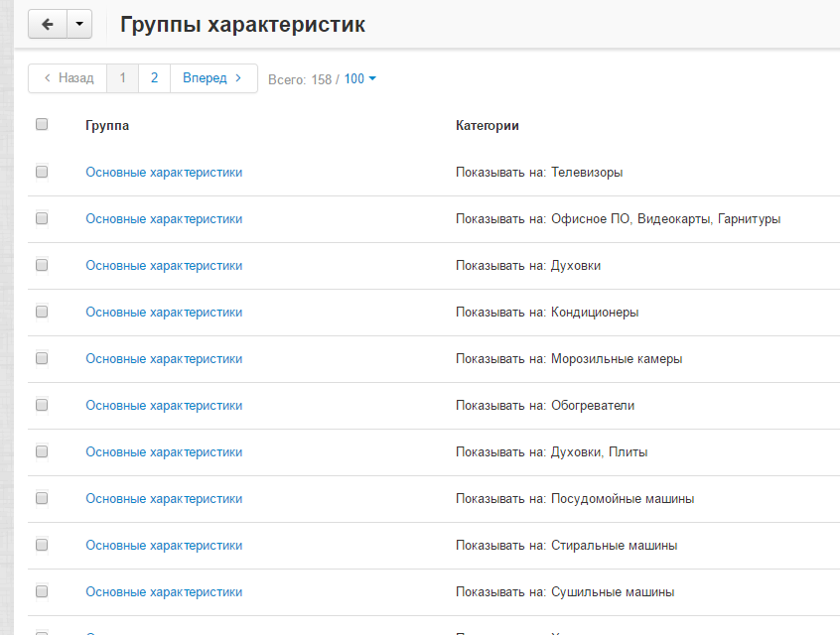Select the Духовки, Плиты row checkbox

[x=42, y=450]
